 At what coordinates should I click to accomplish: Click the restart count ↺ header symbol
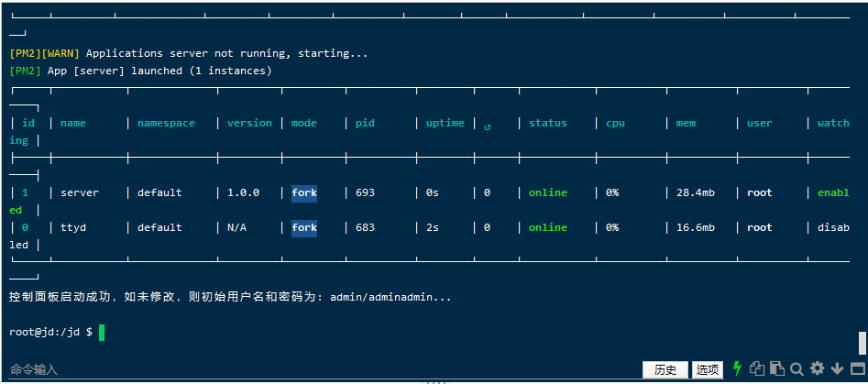coord(488,124)
